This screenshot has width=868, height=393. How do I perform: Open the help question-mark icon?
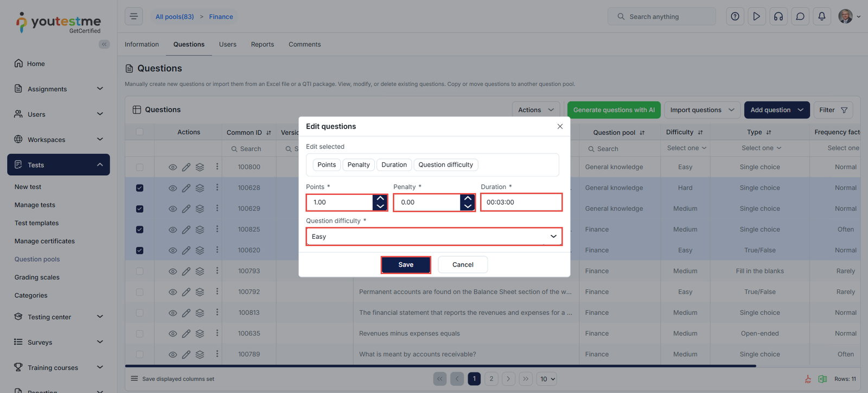(735, 16)
